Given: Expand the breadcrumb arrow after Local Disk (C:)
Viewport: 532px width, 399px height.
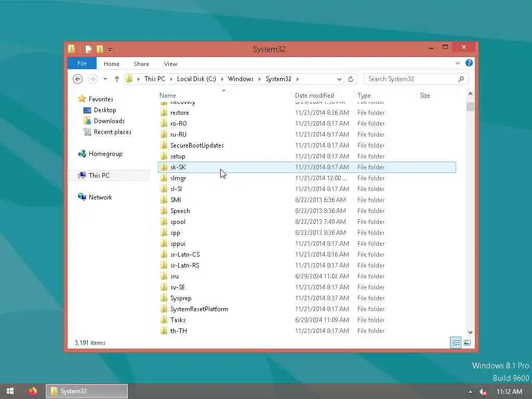Looking at the screenshot, I should pos(222,79).
